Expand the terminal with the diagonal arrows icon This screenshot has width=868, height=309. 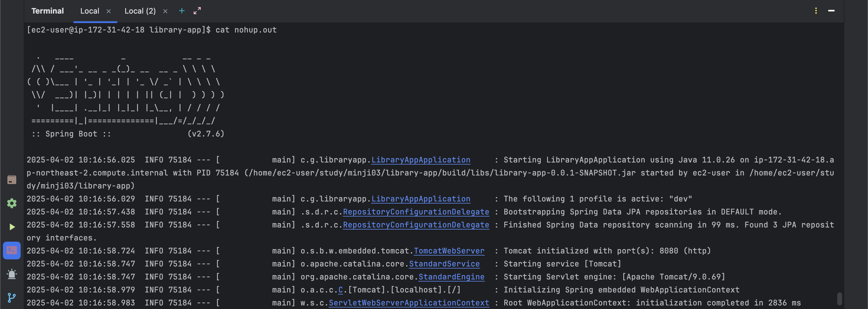click(x=197, y=11)
